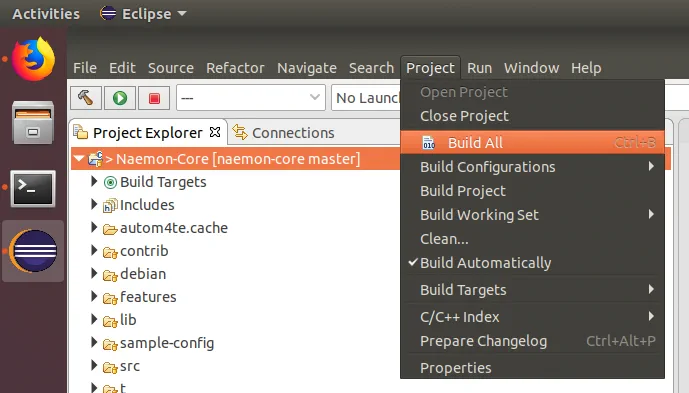689x393 pixels.
Task: Click the debian folder icon
Action: click(x=110, y=275)
